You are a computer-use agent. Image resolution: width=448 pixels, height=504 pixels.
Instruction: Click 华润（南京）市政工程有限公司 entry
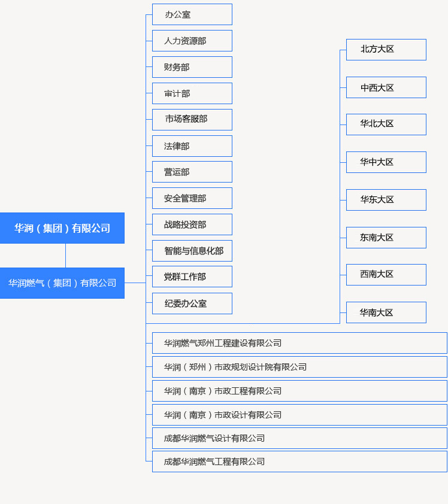(299, 391)
